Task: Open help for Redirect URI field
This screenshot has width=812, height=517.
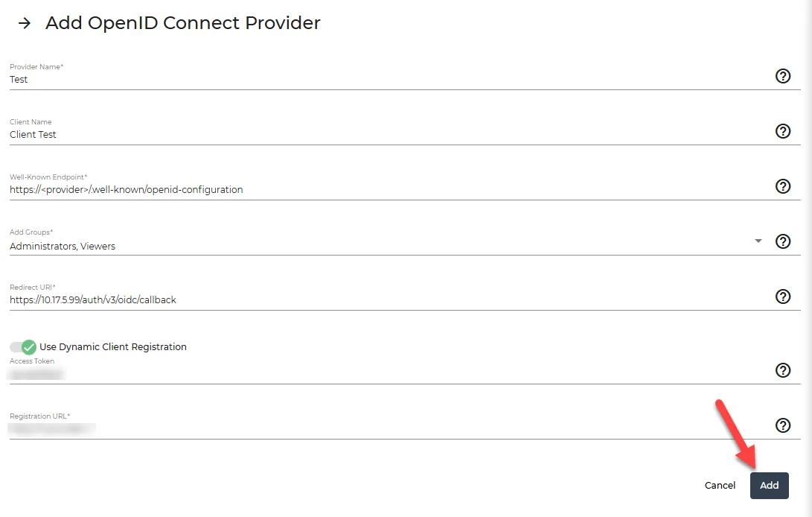Action: click(x=782, y=296)
